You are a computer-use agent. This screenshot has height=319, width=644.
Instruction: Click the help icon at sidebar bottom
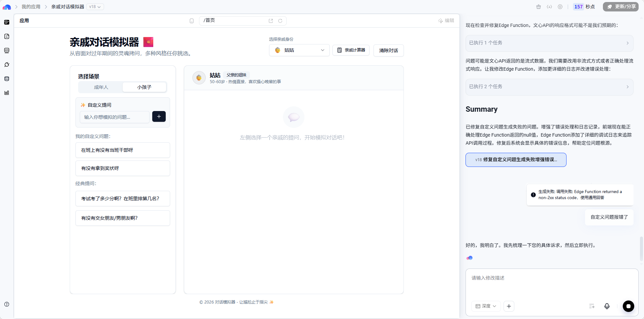point(7,304)
